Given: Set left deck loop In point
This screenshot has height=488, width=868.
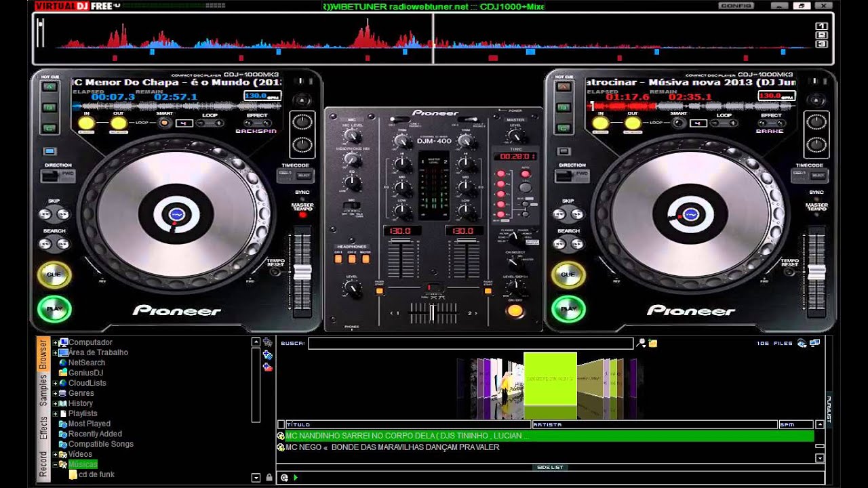Looking at the screenshot, I should (x=86, y=123).
